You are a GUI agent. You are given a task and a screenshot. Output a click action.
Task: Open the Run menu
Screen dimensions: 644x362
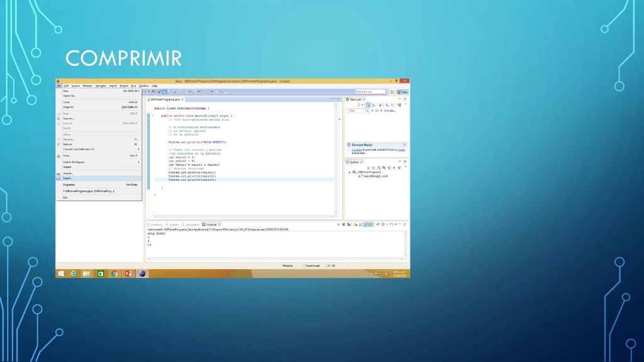[x=133, y=85]
